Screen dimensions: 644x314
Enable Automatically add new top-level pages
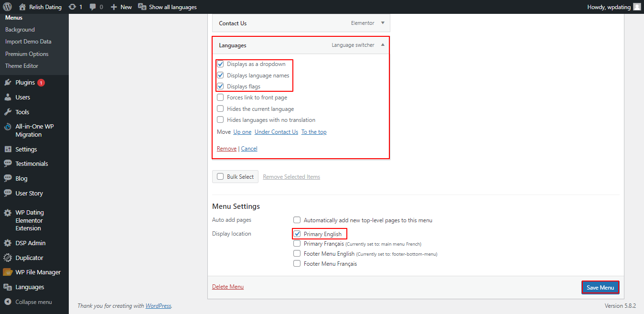tap(297, 220)
